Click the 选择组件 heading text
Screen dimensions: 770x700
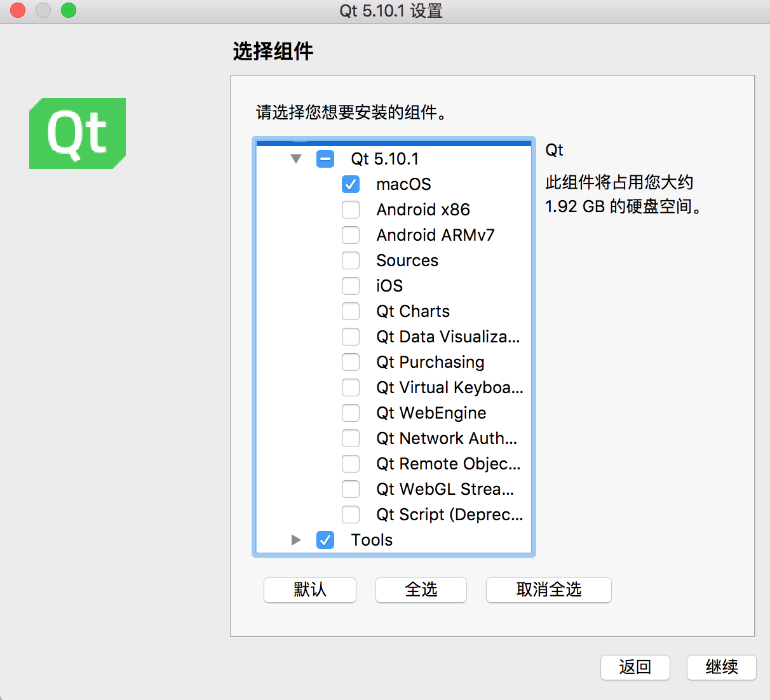273,51
